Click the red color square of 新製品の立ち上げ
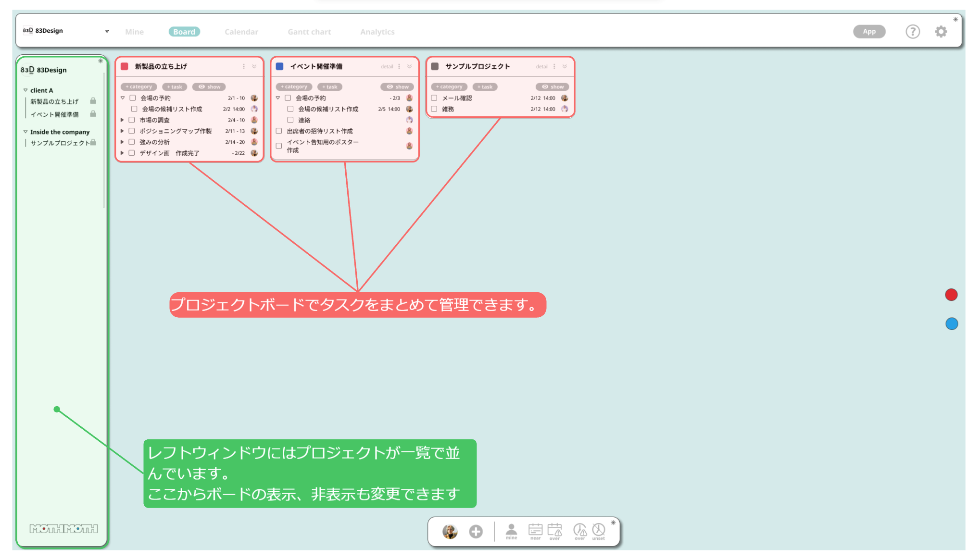The width and height of the screenshot is (980, 560). tap(125, 66)
